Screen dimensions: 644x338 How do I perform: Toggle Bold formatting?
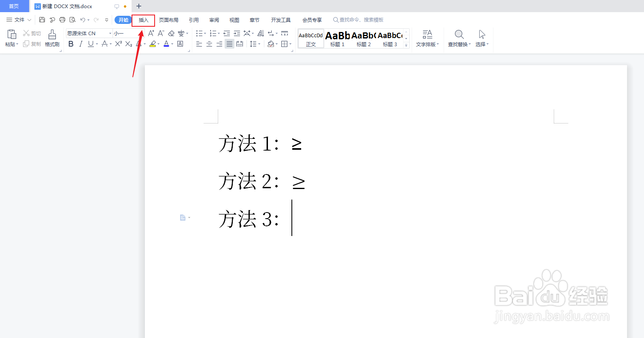[71, 44]
